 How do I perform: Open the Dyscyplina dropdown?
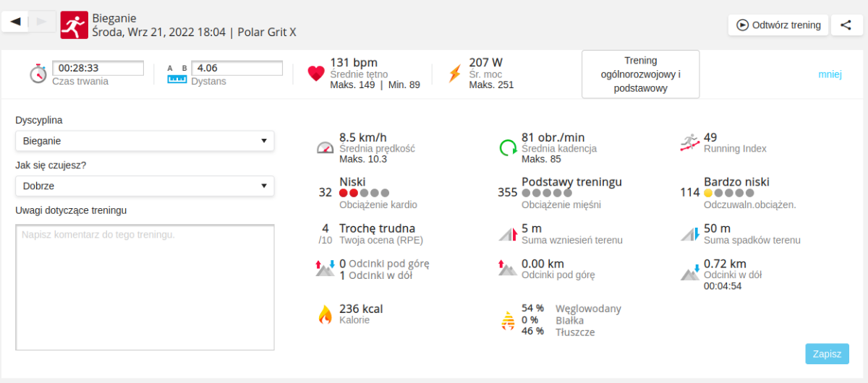tap(145, 141)
